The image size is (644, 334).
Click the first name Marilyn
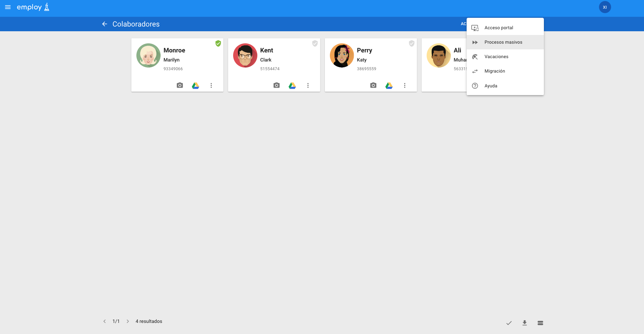point(172,60)
